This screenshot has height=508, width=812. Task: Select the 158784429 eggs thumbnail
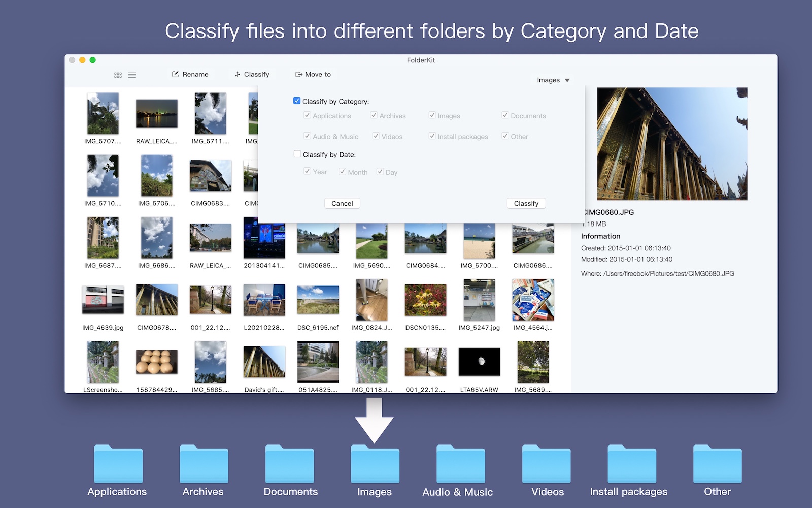click(157, 362)
